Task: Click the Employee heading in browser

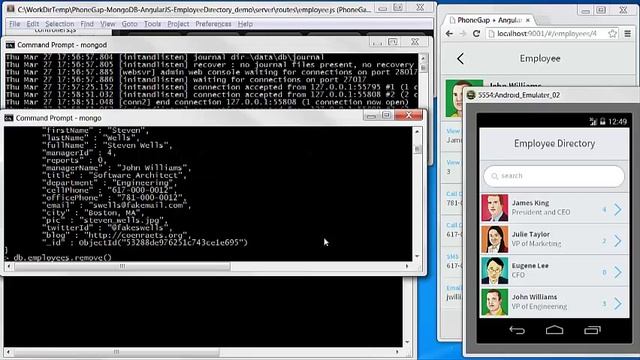Action: coord(540,58)
